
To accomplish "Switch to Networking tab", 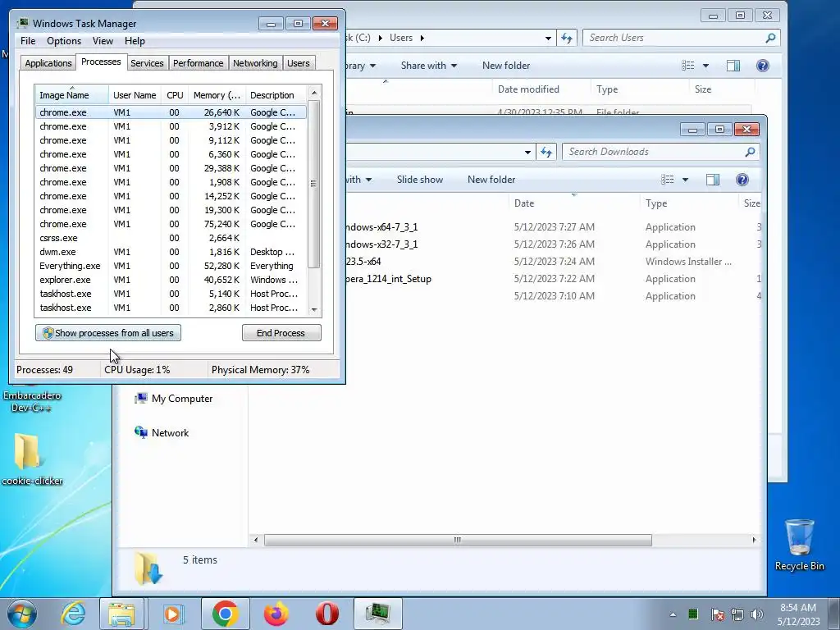I will tap(255, 63).
